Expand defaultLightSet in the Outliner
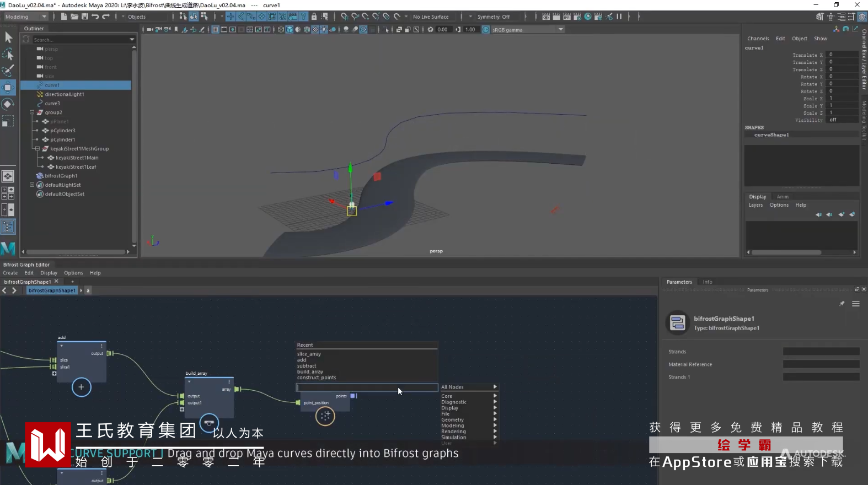Image resolution: width=868 pixels, height=485 pixels. (32, 185)
